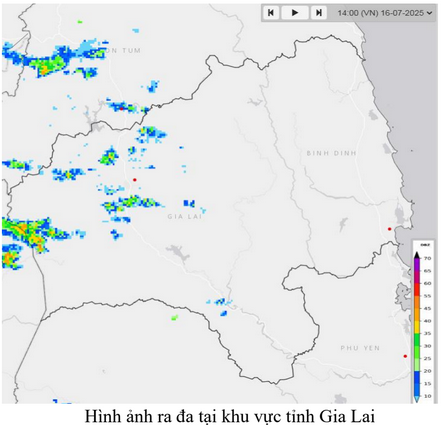Click the KON TUM province label

click(123, 50)
